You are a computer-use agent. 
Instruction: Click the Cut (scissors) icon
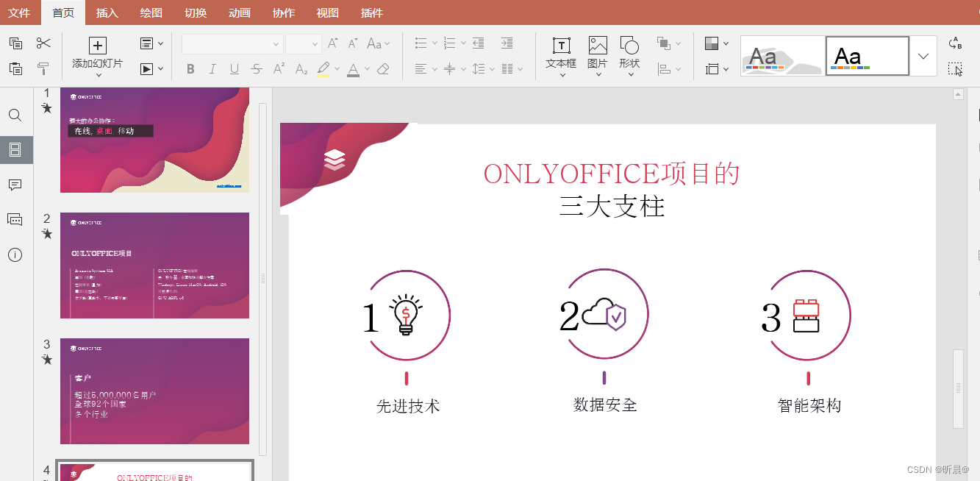point(43,43)
